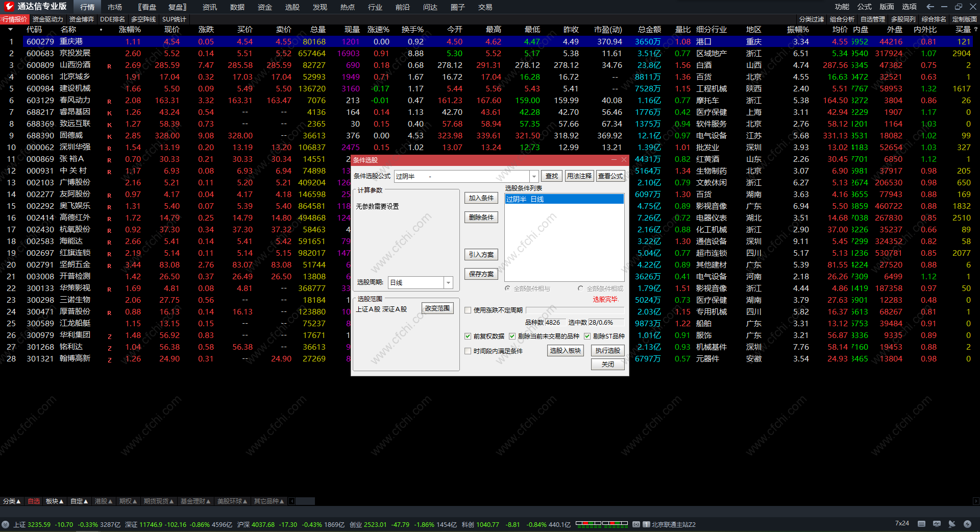The width and height of the screenshot is (980, 532).
Task: Expand the 条件选股公式 dropdown
Action: [x=534, y=176]
